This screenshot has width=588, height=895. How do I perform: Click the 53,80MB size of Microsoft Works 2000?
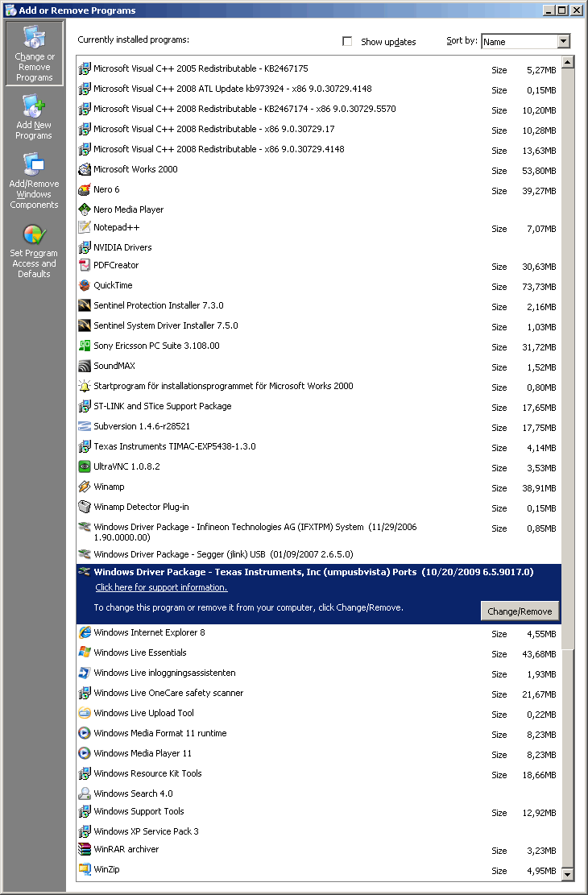[539, 171]
